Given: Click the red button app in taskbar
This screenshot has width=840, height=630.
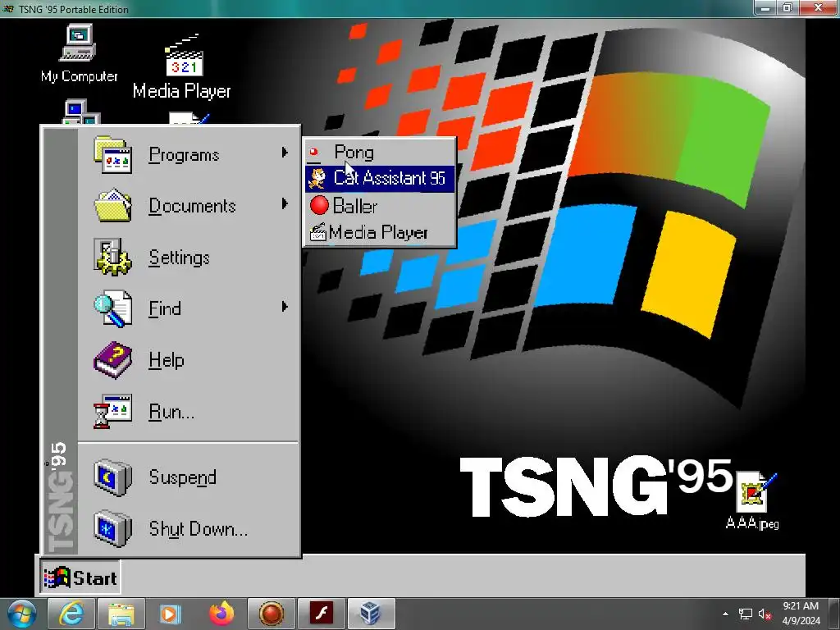Looking at the screenshot, I should 271,614.
